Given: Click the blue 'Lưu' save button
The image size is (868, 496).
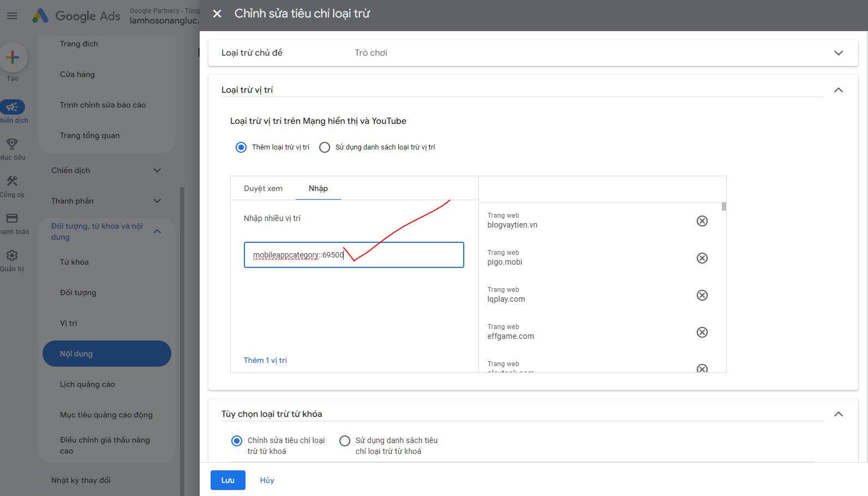Looking at the screenshot, I should pyautogui.click(x=228, y=480).
